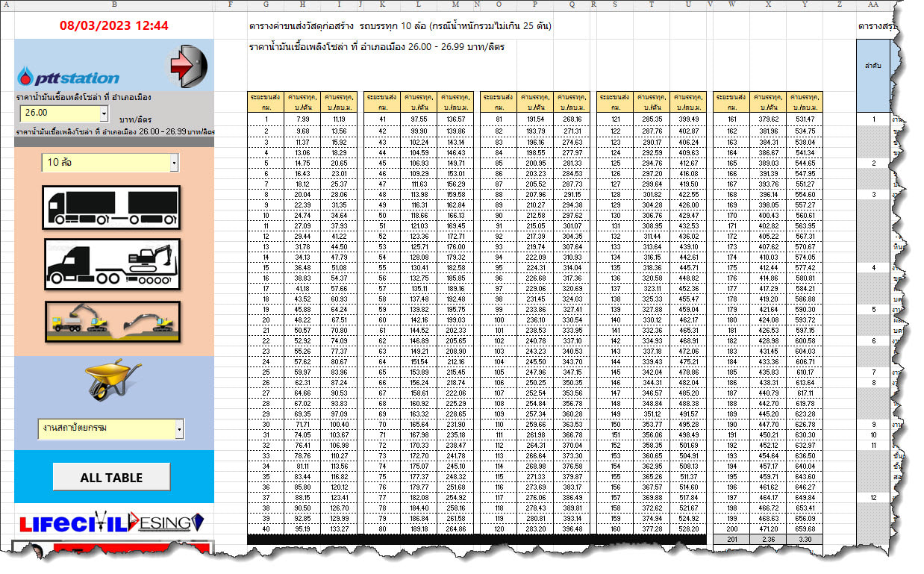Click the LIFECIVIL DESING logo
This screenshot has width=924, height=574.
click(x=112, y=522)
